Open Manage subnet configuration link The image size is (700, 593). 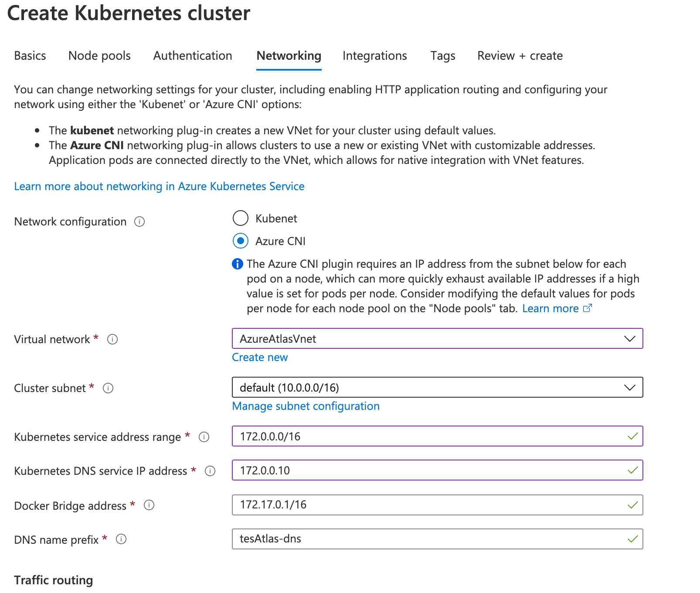coord(306,406)
